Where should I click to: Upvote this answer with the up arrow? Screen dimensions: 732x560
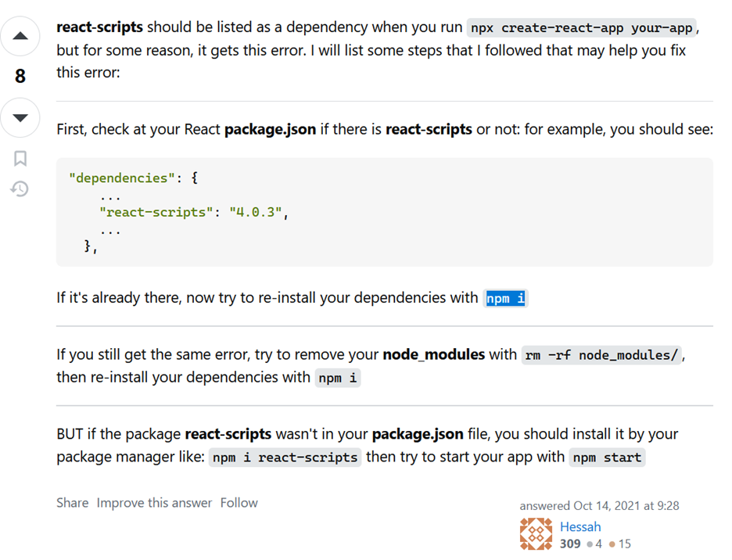(20, 36)
